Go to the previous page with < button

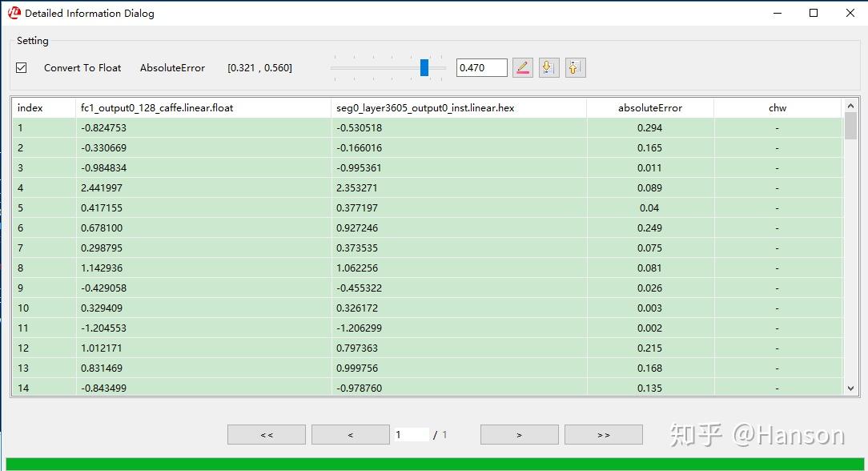(x=350, y=433)
